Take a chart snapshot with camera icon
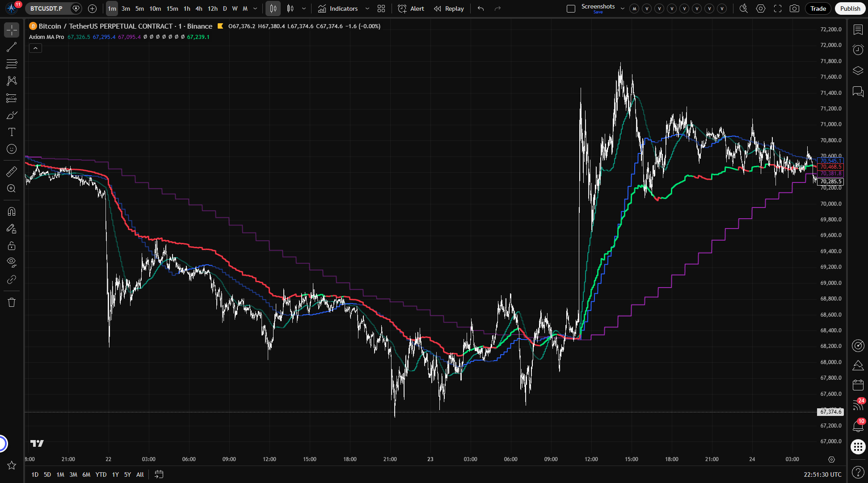The width and height of the screenshot is (868, 483). point(794,8)
